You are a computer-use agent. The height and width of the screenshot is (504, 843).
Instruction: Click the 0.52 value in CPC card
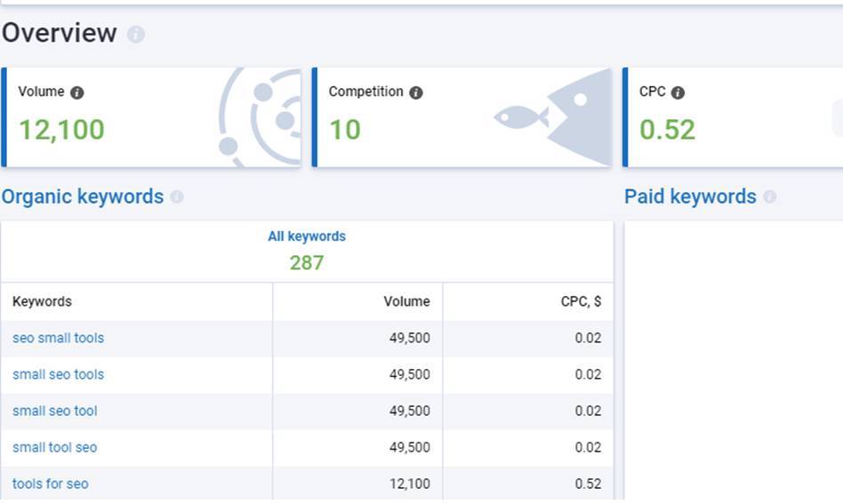[x=667, y=130]
